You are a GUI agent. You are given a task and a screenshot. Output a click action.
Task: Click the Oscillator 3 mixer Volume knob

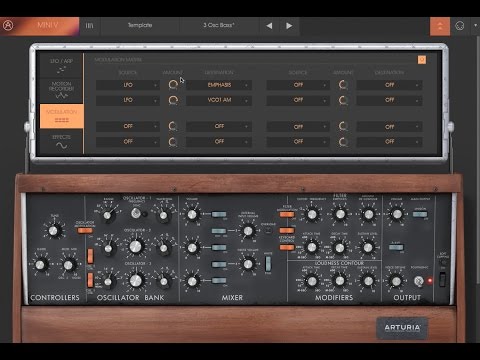pos(192,281)
